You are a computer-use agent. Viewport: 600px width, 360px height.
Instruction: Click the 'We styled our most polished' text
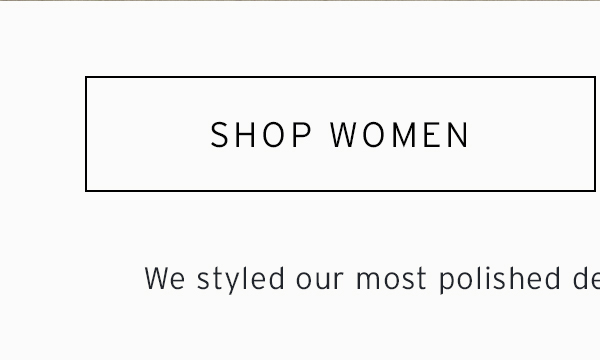352,280
